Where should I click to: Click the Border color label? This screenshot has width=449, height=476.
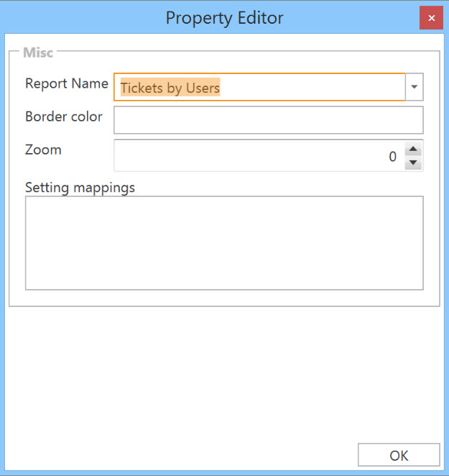click(x=64, y=116)
